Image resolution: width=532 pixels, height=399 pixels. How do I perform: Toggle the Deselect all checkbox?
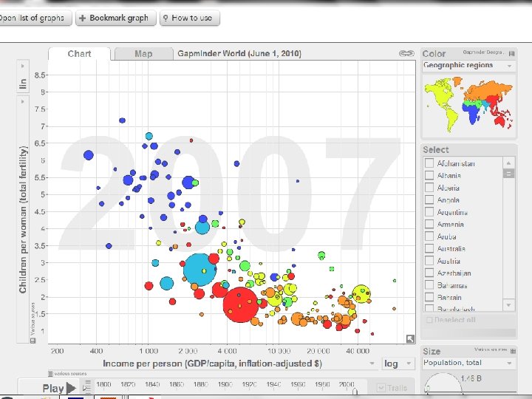tap(429, 320)
